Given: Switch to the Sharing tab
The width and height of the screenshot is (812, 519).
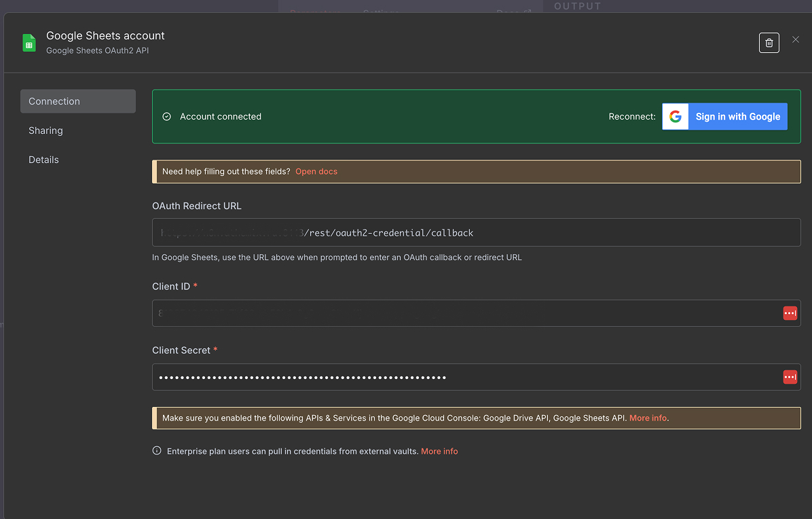Looking at the screenshot, I should tap(45, 130).
